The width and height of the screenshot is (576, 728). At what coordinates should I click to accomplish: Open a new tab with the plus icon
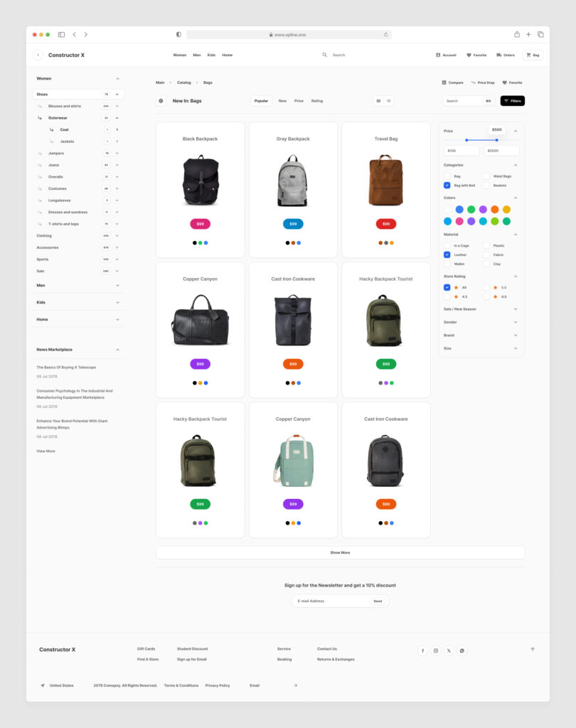(528, 34)
